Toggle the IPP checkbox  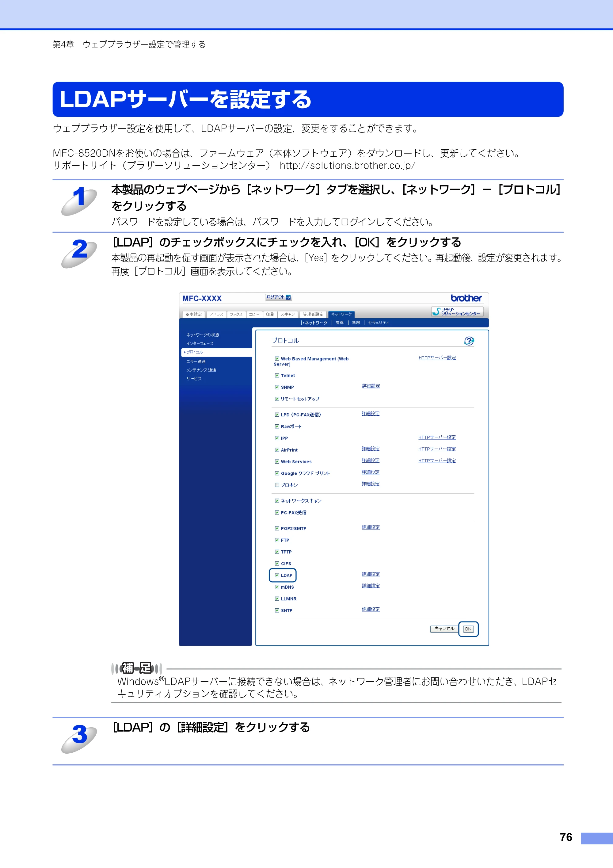(x=277, y=438)
